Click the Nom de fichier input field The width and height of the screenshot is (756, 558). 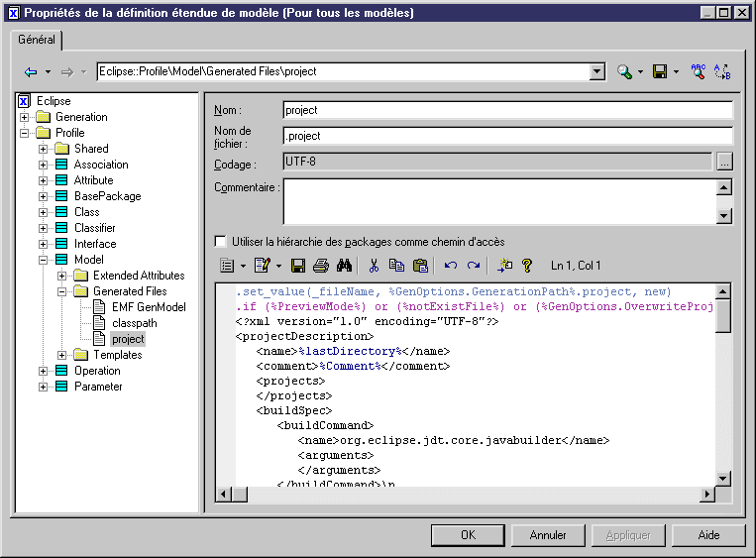coord(507,136)
